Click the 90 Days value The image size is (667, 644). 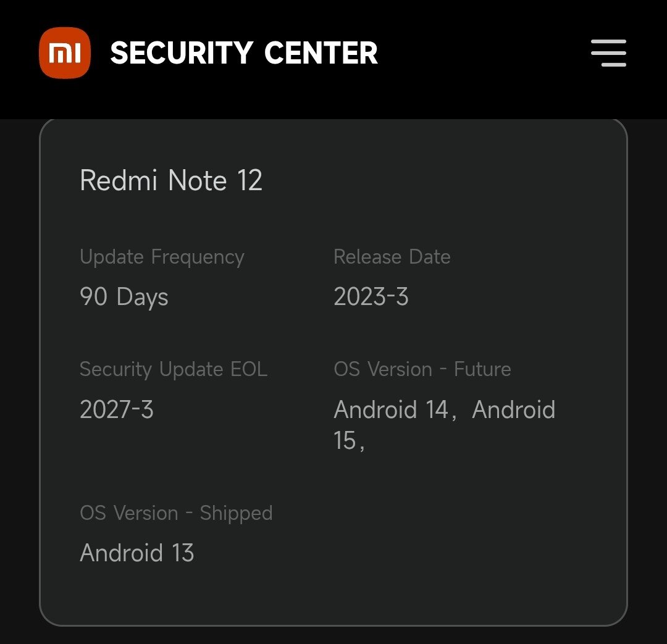coord(124,296)
